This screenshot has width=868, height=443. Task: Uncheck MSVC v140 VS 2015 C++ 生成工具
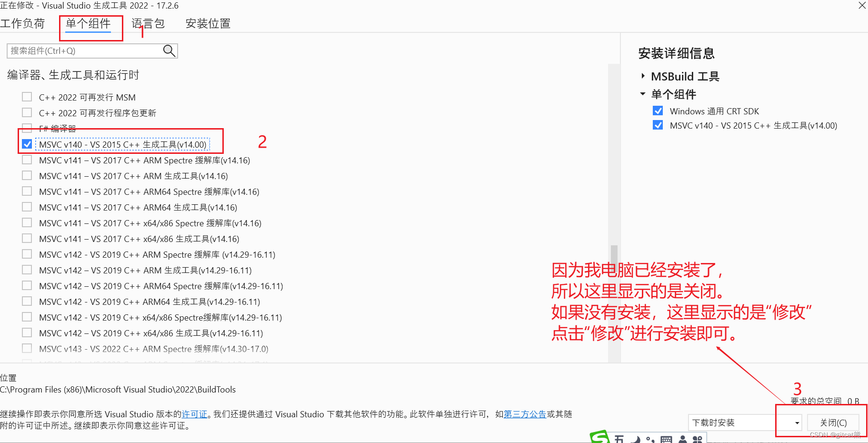coord(27,144)
